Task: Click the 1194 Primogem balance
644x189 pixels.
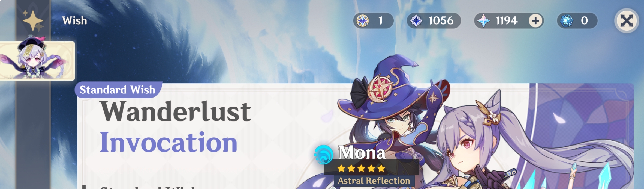Action: 506,21
